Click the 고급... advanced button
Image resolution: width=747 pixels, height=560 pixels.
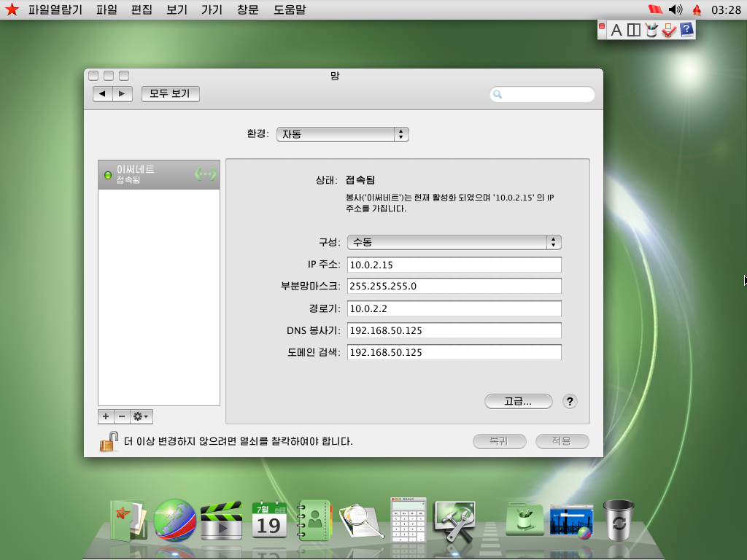[519, 402]
